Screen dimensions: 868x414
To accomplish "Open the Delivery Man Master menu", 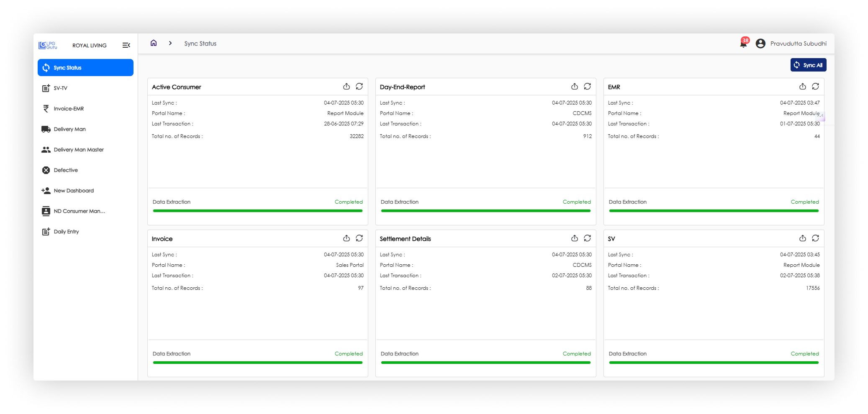I will tap(78, 150).
